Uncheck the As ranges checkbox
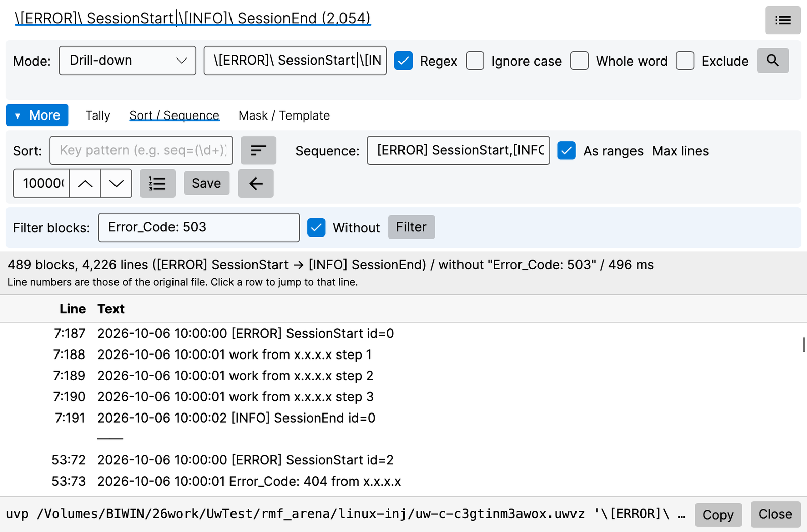807x532 pixels. coord(567,150)
